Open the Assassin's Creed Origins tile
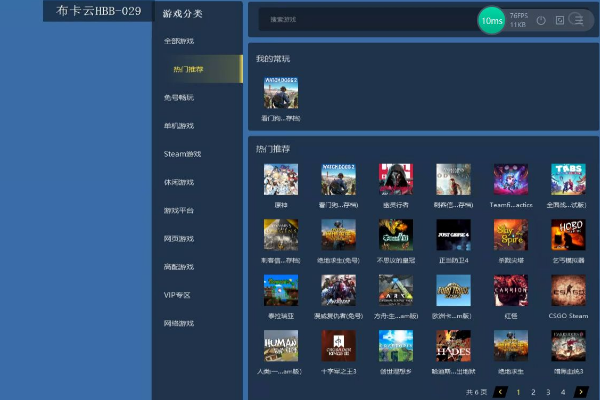Viewport: 600px width, 400px height. [x=281, y=235]
